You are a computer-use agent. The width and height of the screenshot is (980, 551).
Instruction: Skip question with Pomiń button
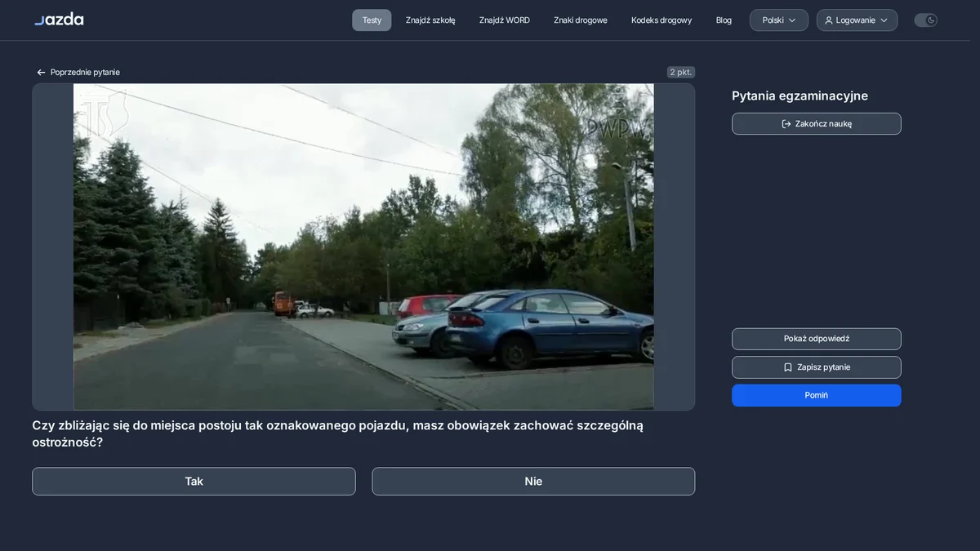click(817, 395)
